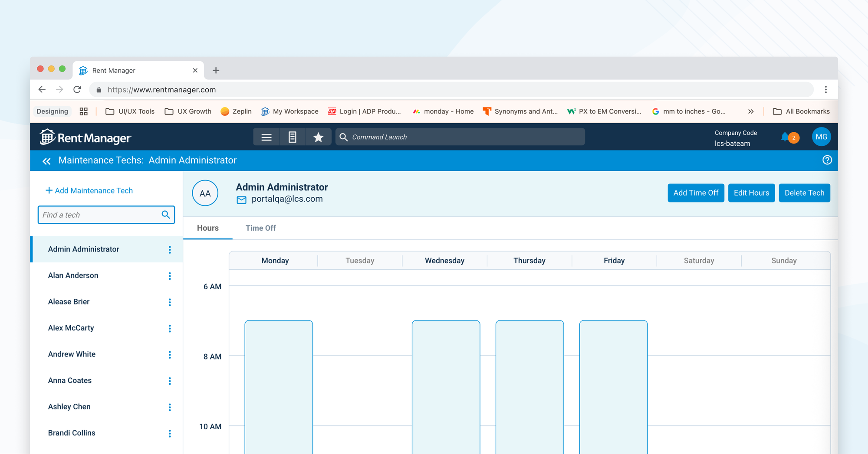868x454 pixels.
Task: Open the apps grid bookmark icon
Action: point(84,111)
